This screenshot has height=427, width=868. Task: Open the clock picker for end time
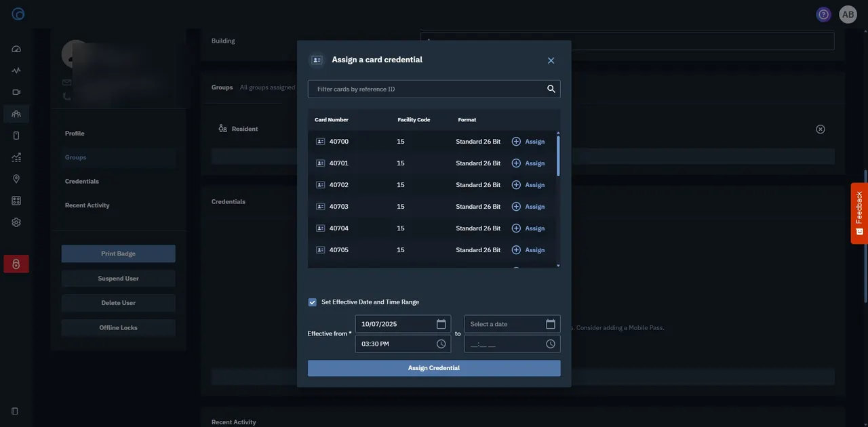click(x=551, y=344)
